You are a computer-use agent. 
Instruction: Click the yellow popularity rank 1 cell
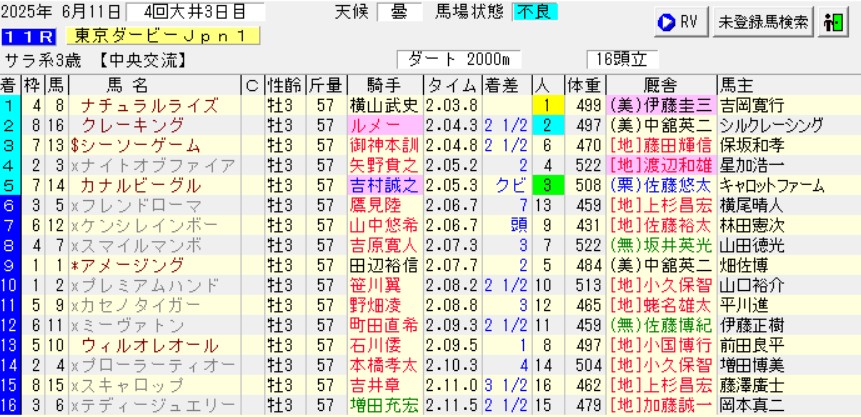coord(547,104)
